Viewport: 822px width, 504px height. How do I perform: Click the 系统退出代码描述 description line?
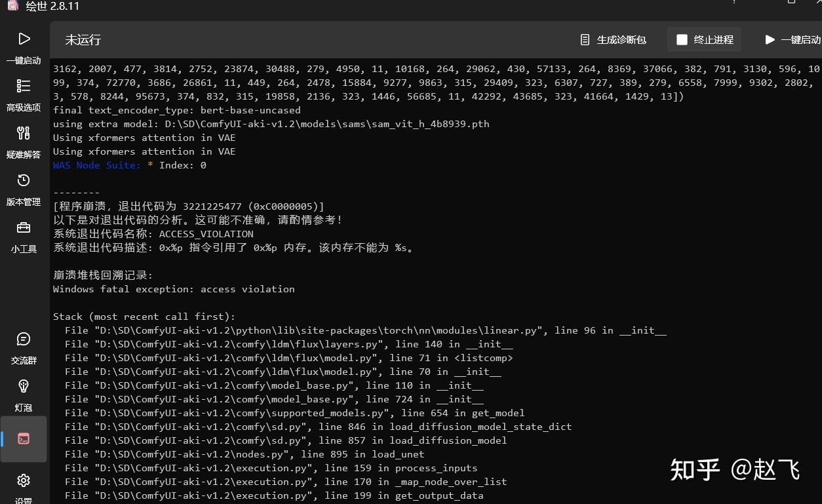(x=234, y=248)
